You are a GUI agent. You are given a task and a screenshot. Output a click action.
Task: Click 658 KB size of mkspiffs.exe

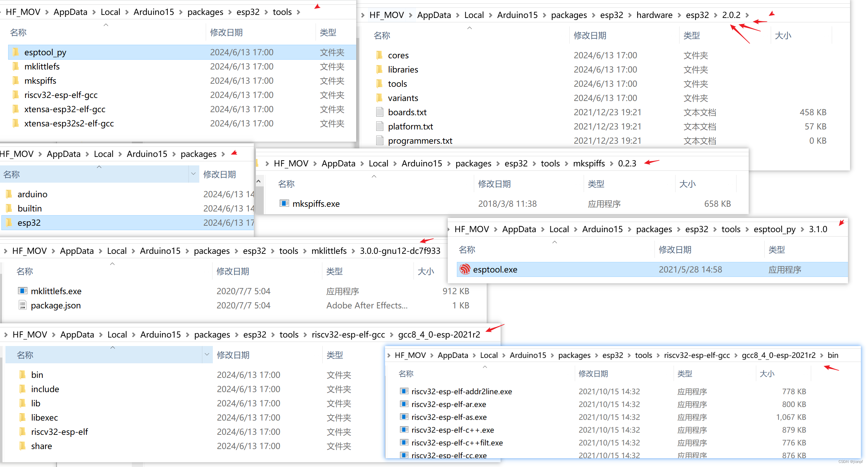tap(717, 204)
